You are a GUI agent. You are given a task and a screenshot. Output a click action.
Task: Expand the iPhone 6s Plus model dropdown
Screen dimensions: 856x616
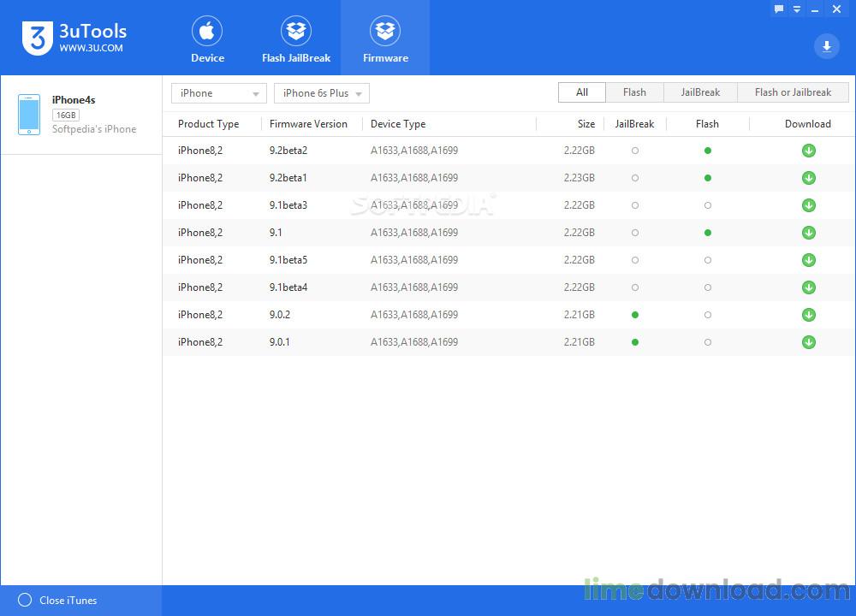coord(322,93)
